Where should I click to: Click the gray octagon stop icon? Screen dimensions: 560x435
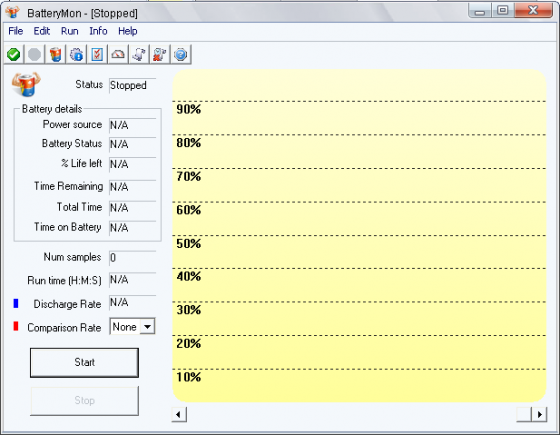pyautogui.click(x=35, y=55)
